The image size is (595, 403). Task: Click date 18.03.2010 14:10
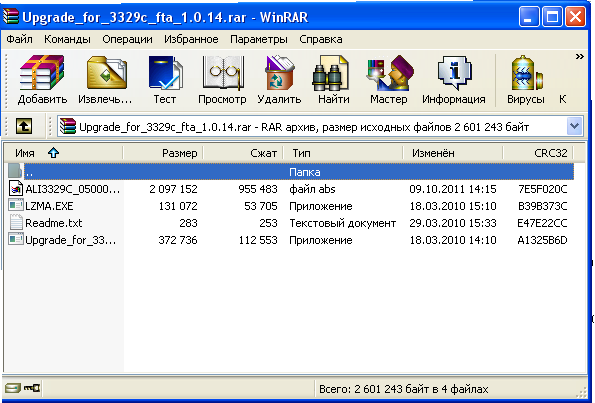point(453,240)
